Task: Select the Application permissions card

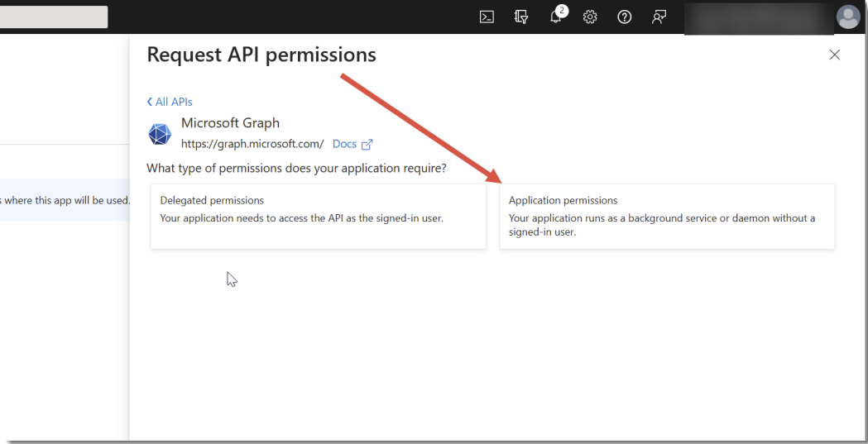Action: 667,216
